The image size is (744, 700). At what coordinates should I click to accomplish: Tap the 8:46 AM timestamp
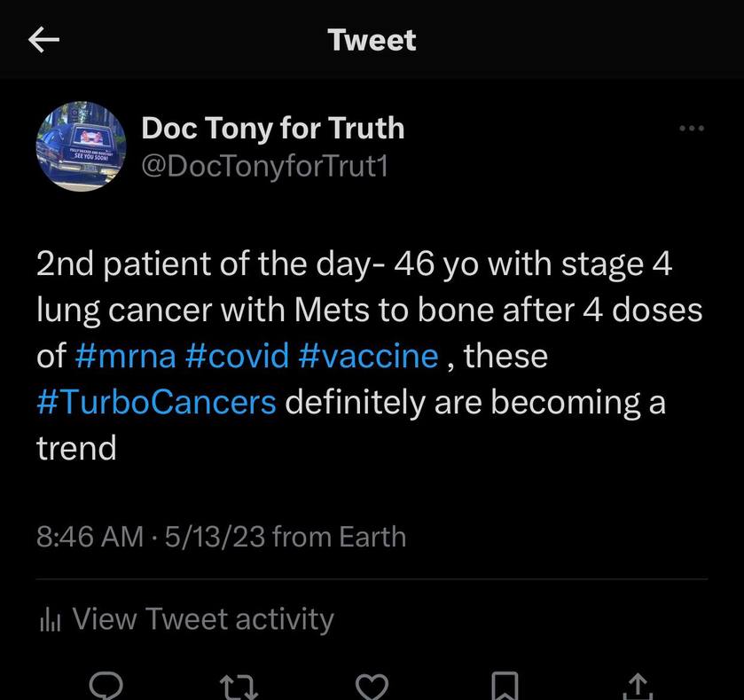(90, 537)
